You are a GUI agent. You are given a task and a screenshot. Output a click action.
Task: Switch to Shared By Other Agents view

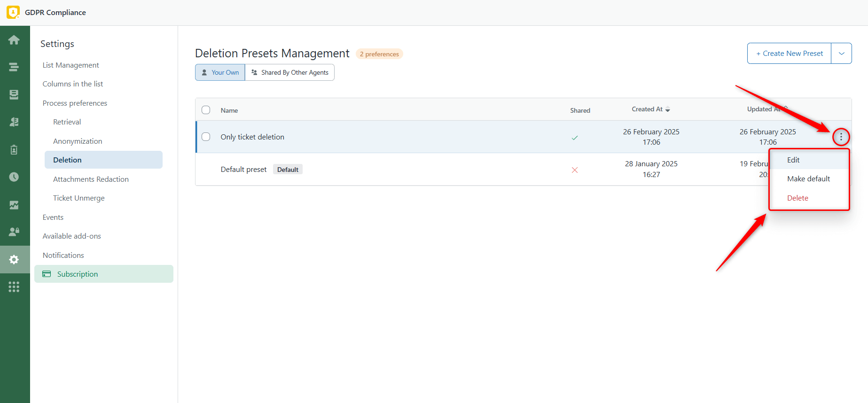tap(289, 72)
